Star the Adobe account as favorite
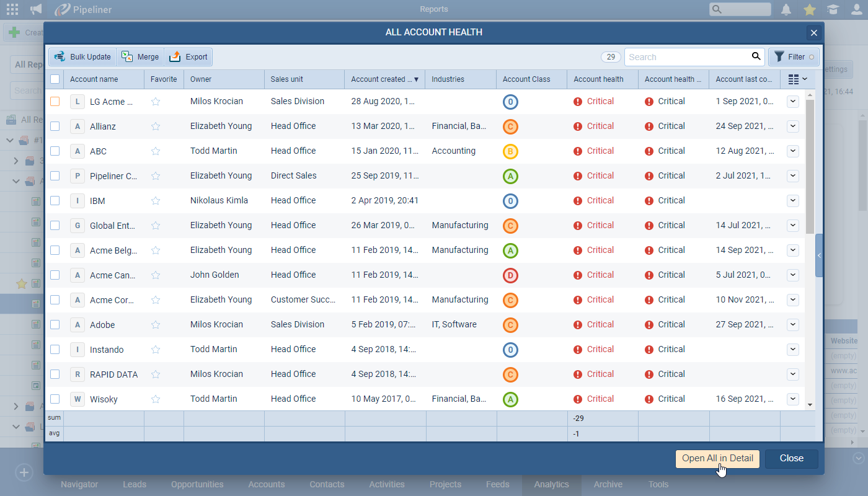Screen dimensions: 868x496 pos(156,325)
